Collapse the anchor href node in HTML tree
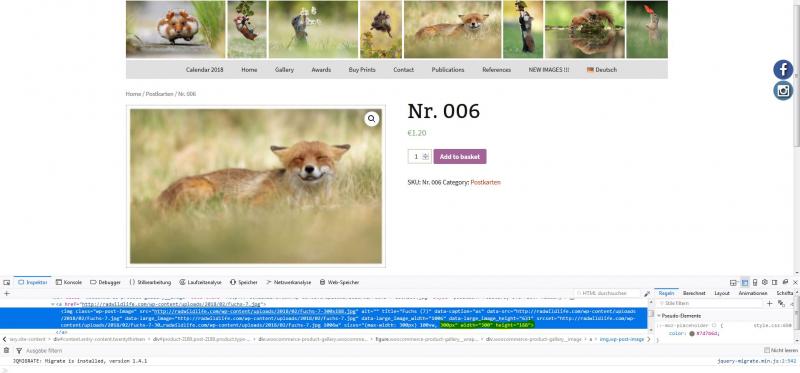The height and width of the screenshot is (373, 800). point(53,304)
